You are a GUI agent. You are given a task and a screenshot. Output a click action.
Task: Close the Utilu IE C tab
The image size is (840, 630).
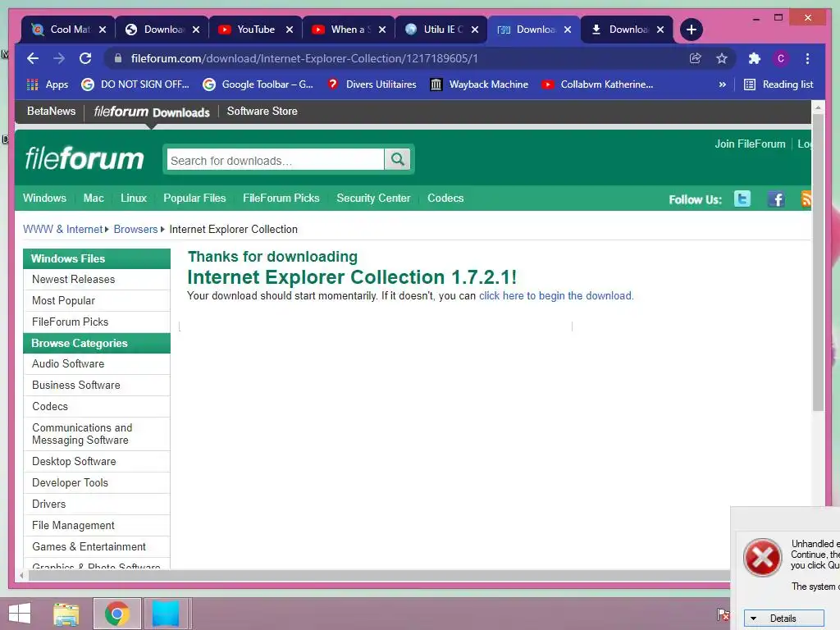(475, 30)
